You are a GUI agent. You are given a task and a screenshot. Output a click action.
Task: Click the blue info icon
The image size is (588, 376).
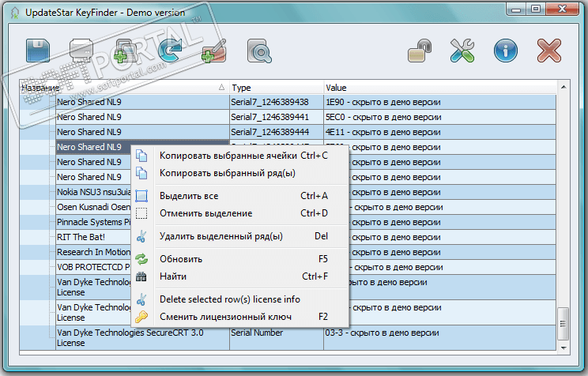click(x=505, y=52)
